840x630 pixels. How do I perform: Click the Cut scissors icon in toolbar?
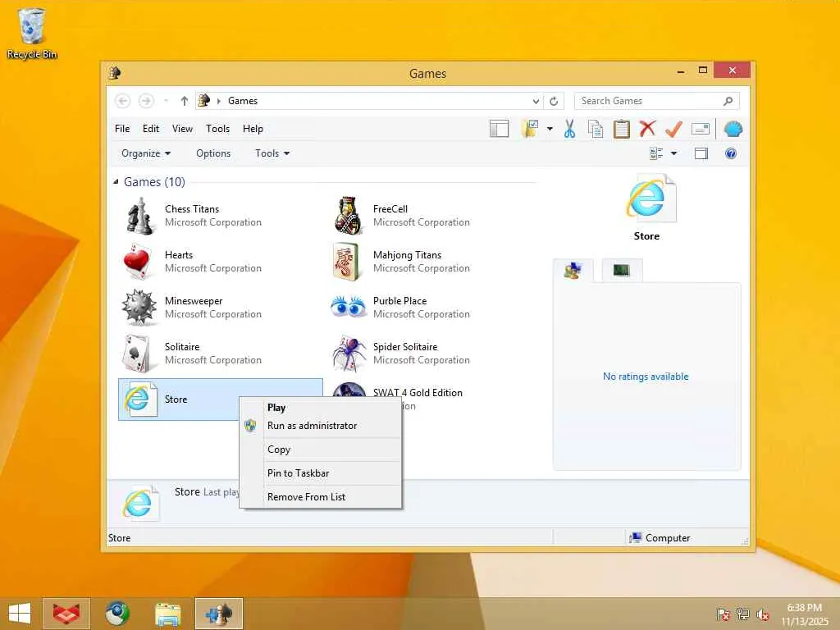click(x=569, y=129)
